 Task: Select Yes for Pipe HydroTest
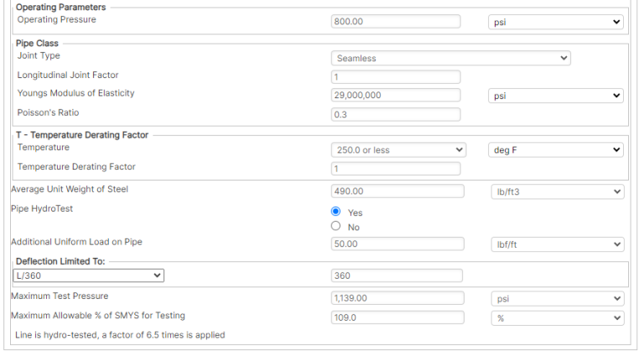coord(336,212)
